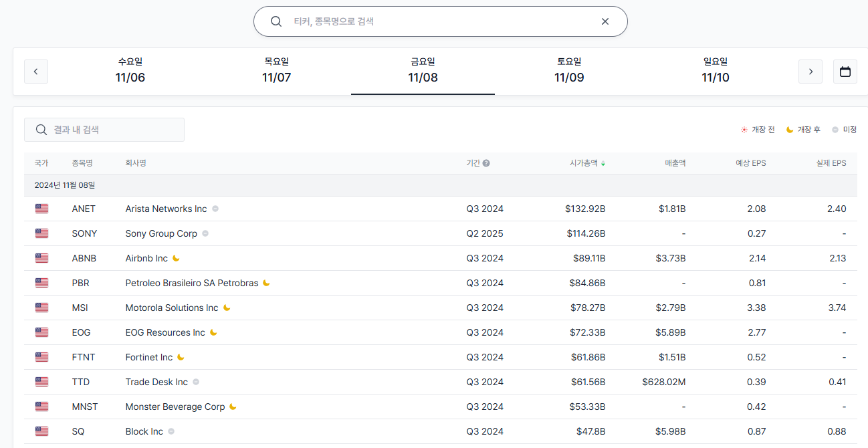Image resolution: width=868 pixels, height=448 pixels.
Task: Select the Friday 11/08 tab
Action: [423, 70]
